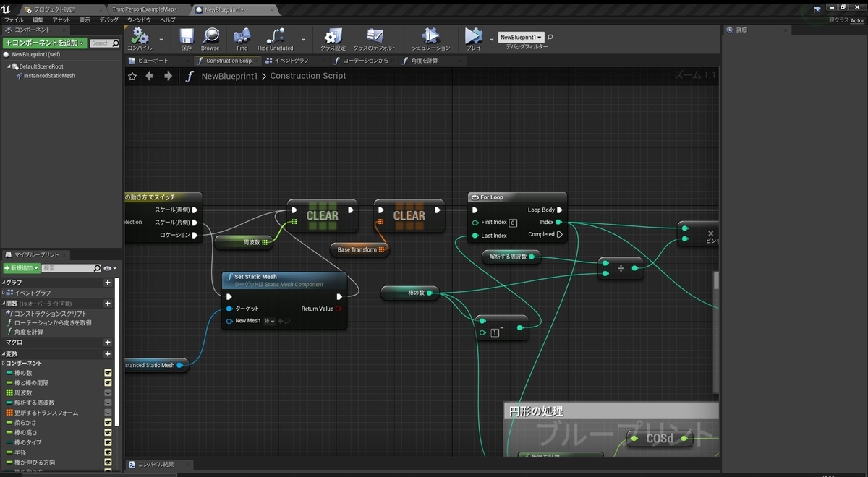Click the Index output pin of For Loop

coord(559,222)
